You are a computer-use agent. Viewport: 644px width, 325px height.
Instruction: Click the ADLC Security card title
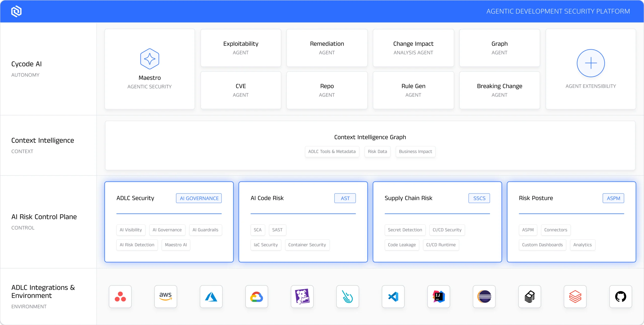[x=135, y=198]
